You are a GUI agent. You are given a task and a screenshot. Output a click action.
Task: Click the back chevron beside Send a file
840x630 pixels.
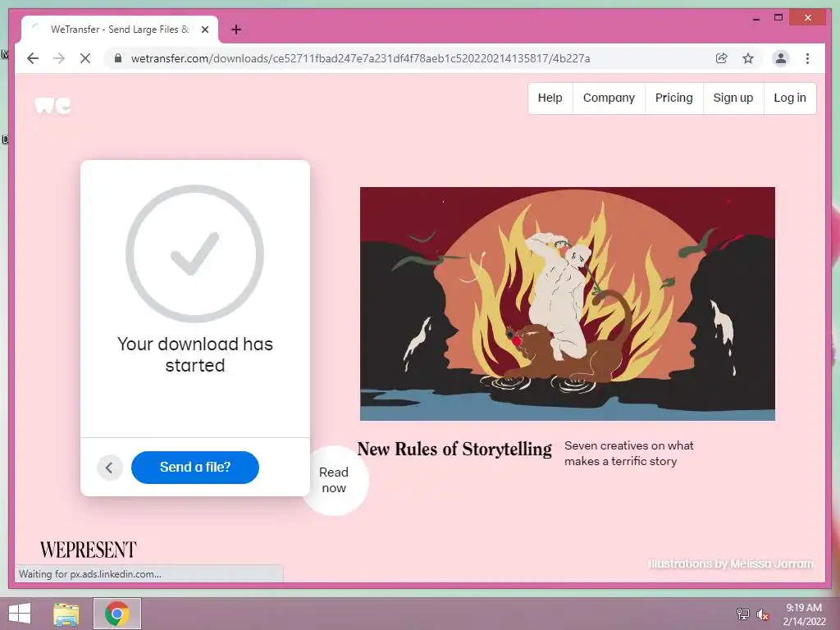point(109,468)
